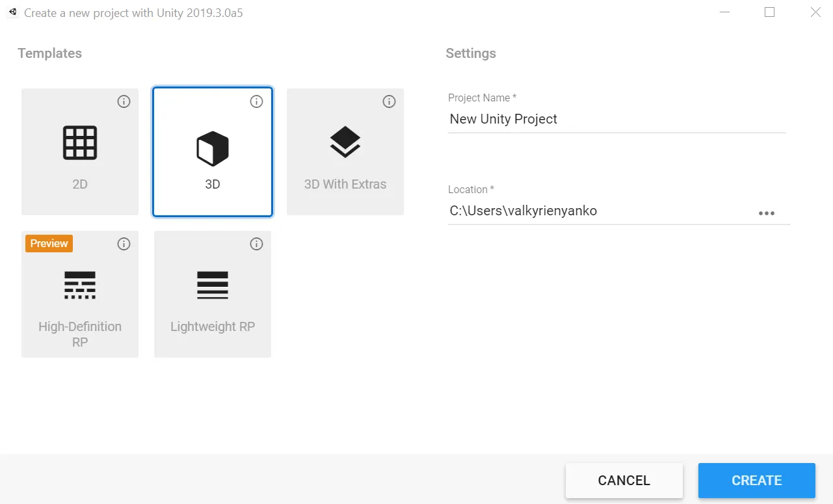Select the 2D template card
The height and width of the screenshot is (504, 833).
[x=80, y=152]
